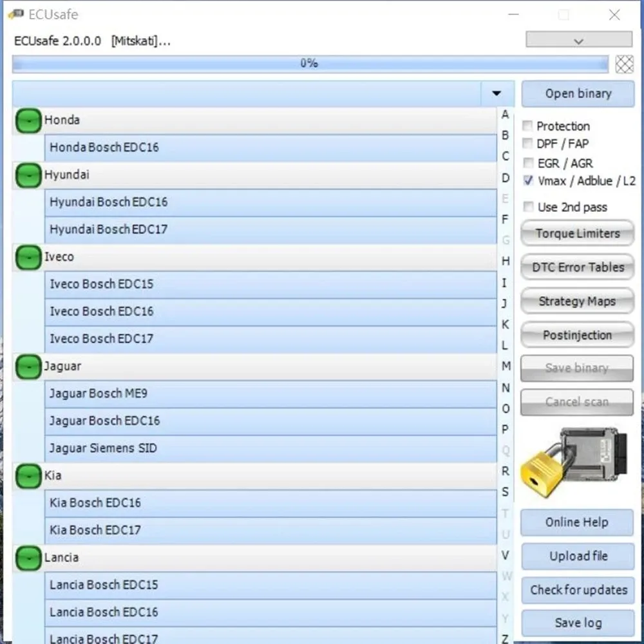Open the dropdown arrow above vehicle list
The width and height of the screenshot is (644, 644).
pyautogui.click(x=496, y=93)
